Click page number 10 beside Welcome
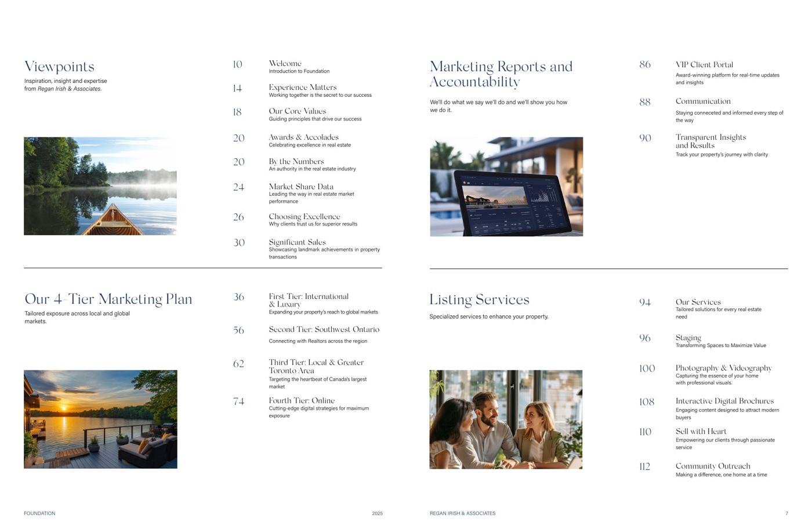Image resolution: width=812 pixels, height=525 pixels. (237, 64)
